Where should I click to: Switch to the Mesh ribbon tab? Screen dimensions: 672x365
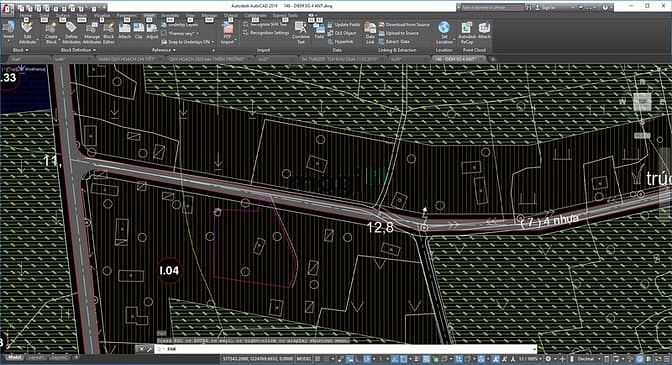click(81, 15)
